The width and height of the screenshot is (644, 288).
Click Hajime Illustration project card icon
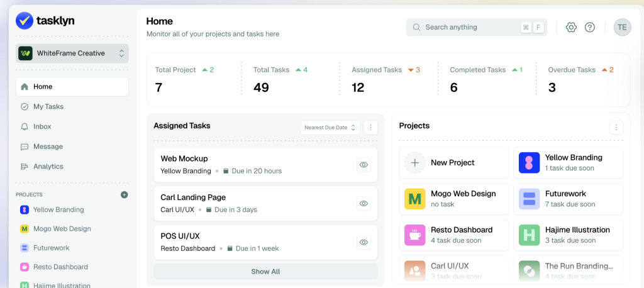(x=529, y=235)
